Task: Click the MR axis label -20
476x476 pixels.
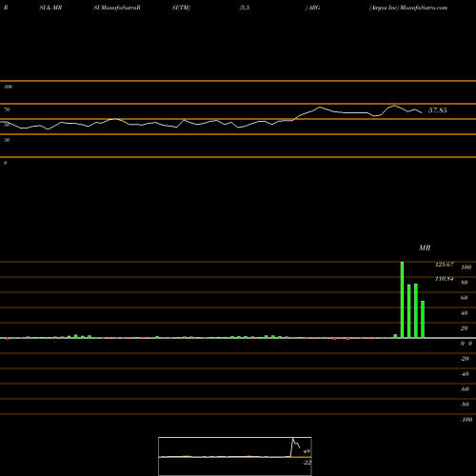Action: point(465,359)
